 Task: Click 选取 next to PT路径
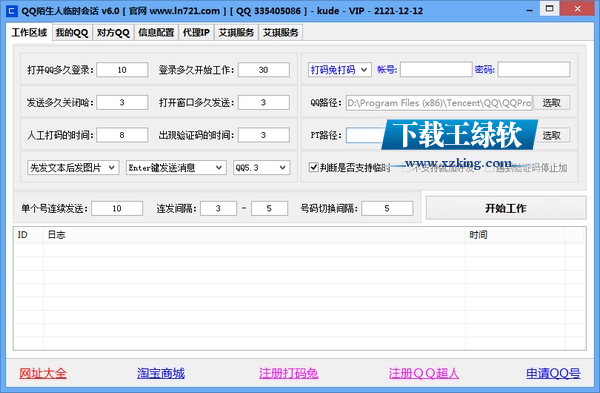551,135
